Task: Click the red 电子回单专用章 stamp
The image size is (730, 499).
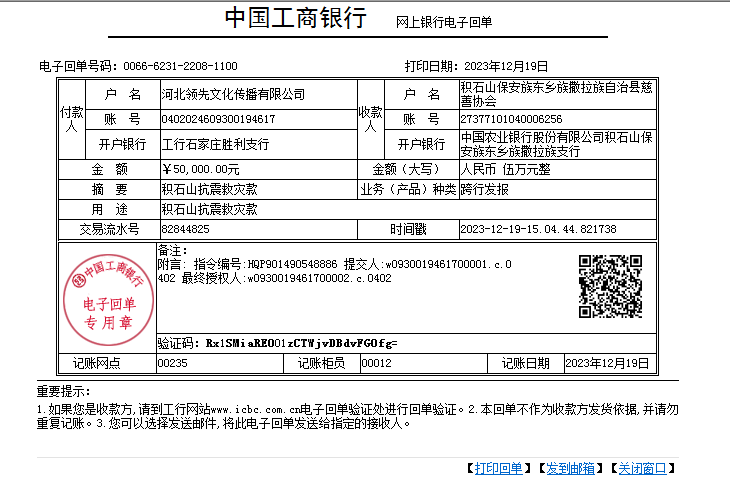Action: 107,295
